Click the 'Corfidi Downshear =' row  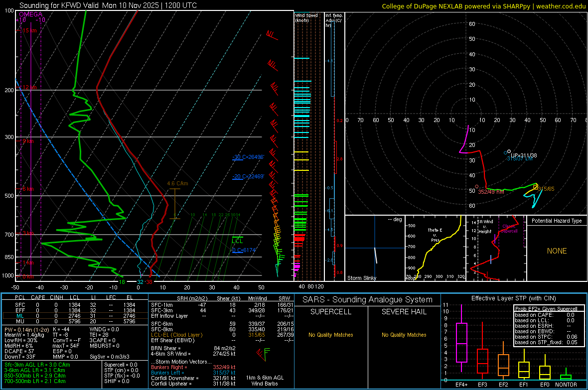click(x=193, y=378)
